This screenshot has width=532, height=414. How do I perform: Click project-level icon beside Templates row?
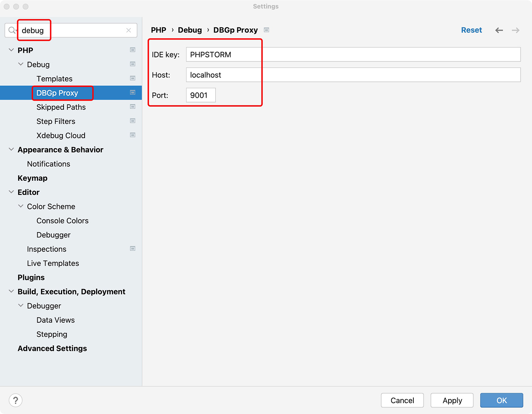(133, 78)
